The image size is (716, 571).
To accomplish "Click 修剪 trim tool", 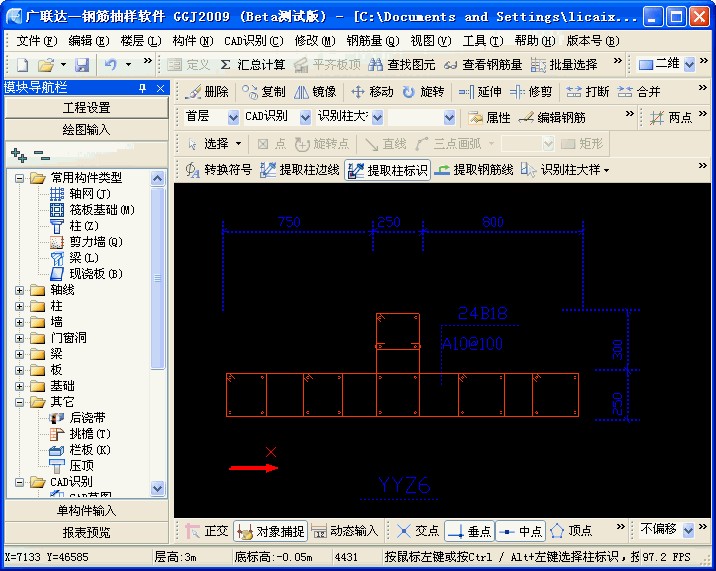I will [x=531, y=92].
